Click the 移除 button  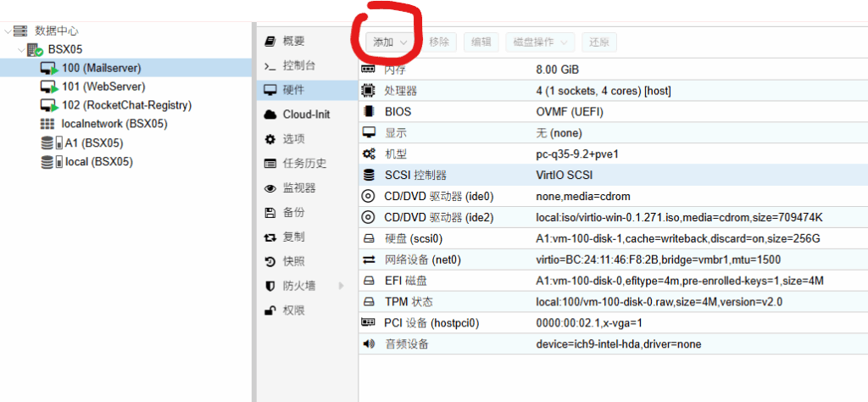pos(440,42)
